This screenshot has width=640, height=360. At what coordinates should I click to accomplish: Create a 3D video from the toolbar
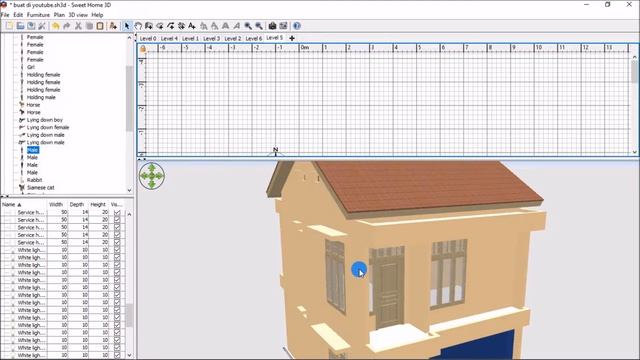(x=283, y=26)
